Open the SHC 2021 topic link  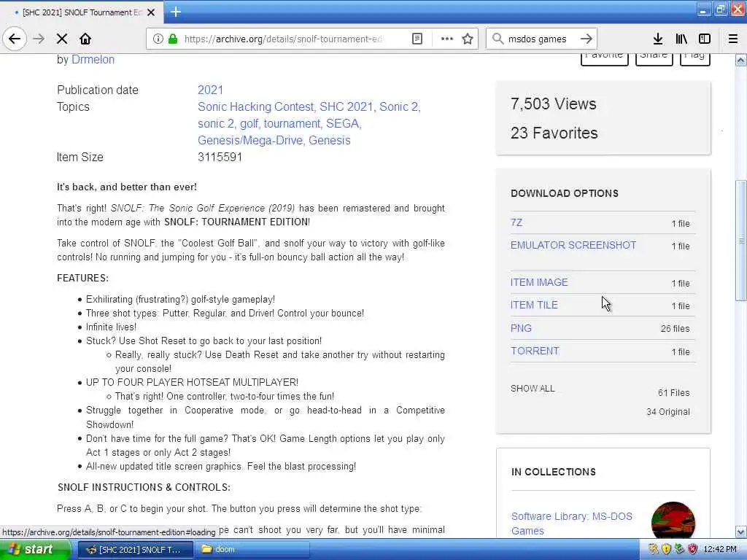[x=346, y=106]
